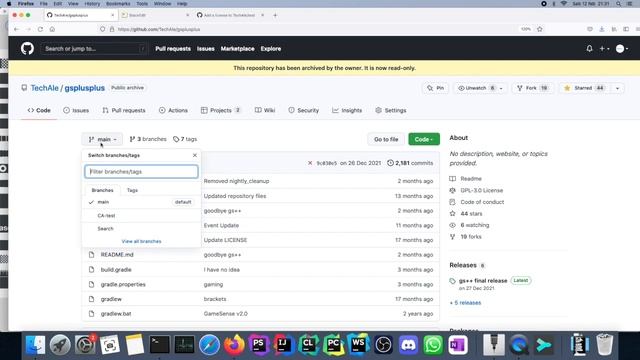Switch to Tags tab in popup
This screenshot has width=640, height=360.
[132, 190]
